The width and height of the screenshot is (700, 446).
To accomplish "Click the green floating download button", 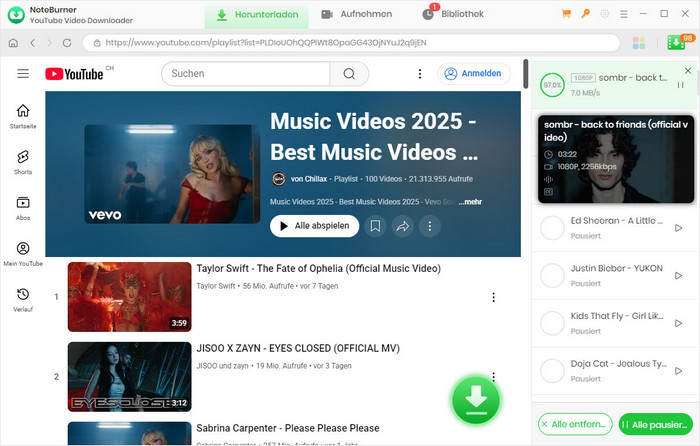I will pos(476,401).
